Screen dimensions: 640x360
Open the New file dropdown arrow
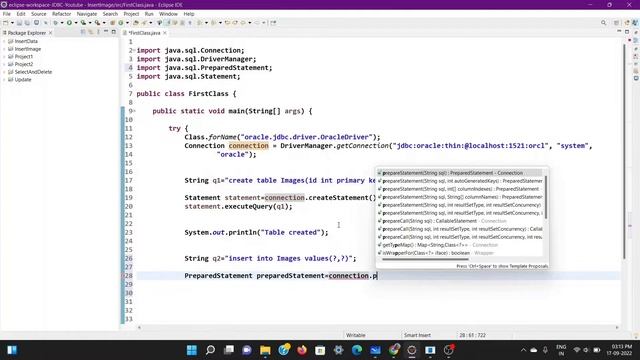click(x=12, y=23)
